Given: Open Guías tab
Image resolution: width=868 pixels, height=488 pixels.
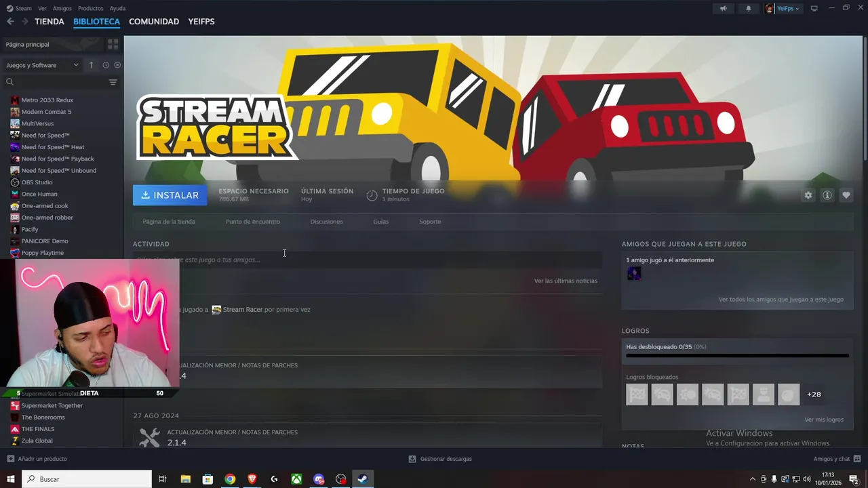Looking at the screenshot, I should click(x=381, y=222).
